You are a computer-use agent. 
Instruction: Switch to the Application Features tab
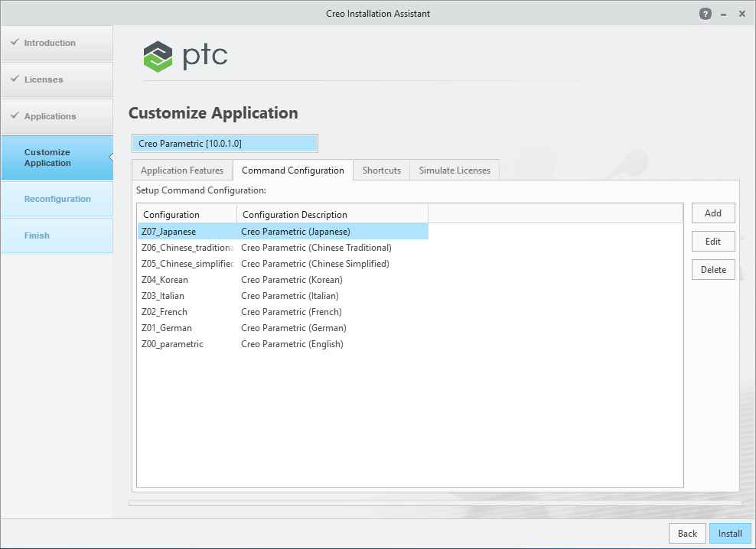coord(182,170)
